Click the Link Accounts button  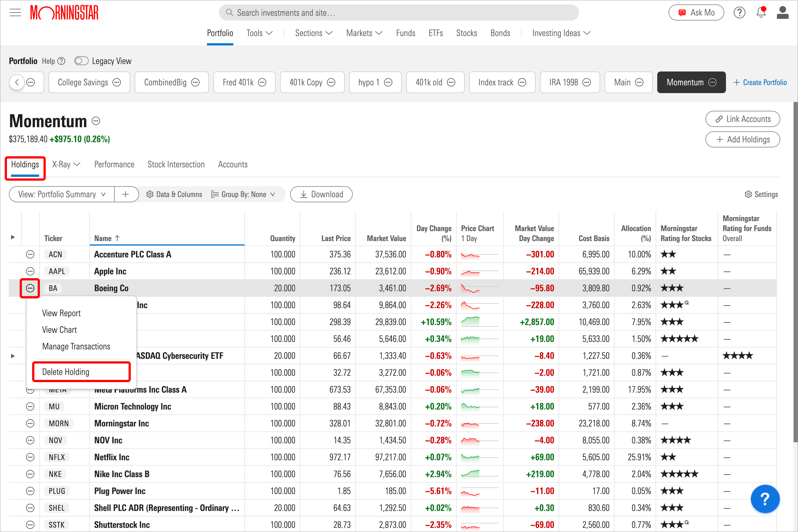pyautogui.click(x=742, y=119)
